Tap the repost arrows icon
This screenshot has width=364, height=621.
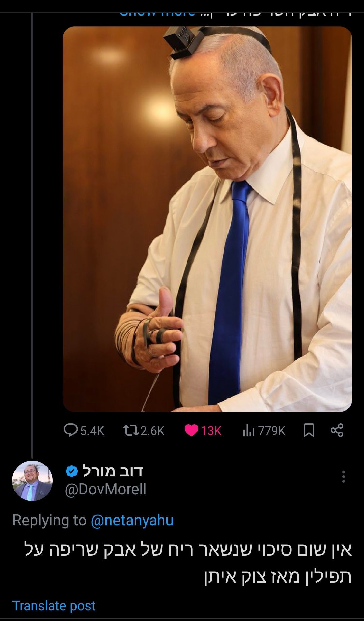point(130,430)
